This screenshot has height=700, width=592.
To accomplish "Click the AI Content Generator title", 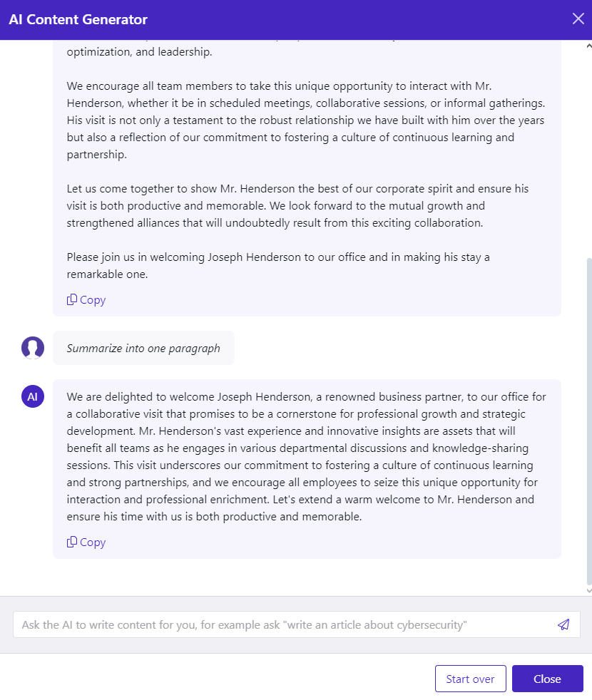I will coord(78,20).
